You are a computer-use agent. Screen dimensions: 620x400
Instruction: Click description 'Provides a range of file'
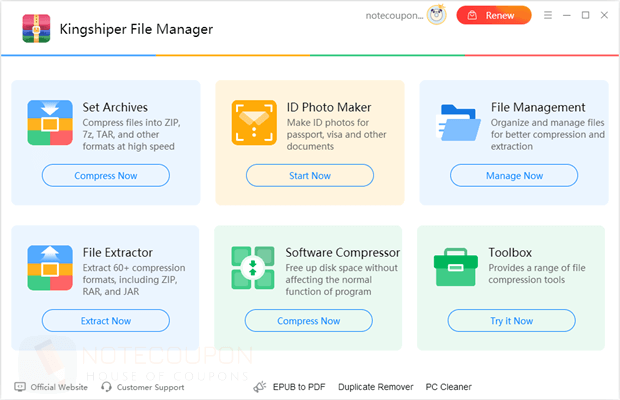pos(537,274)
